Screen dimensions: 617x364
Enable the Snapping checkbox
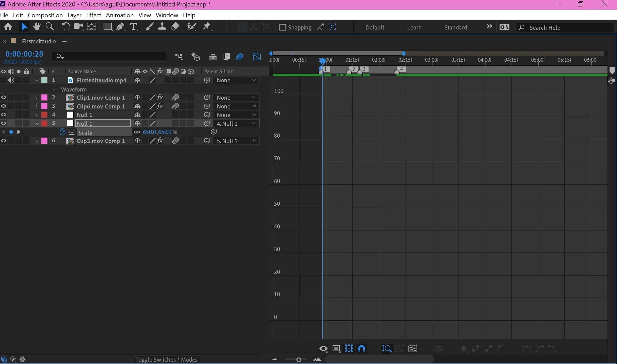point(282,27)
